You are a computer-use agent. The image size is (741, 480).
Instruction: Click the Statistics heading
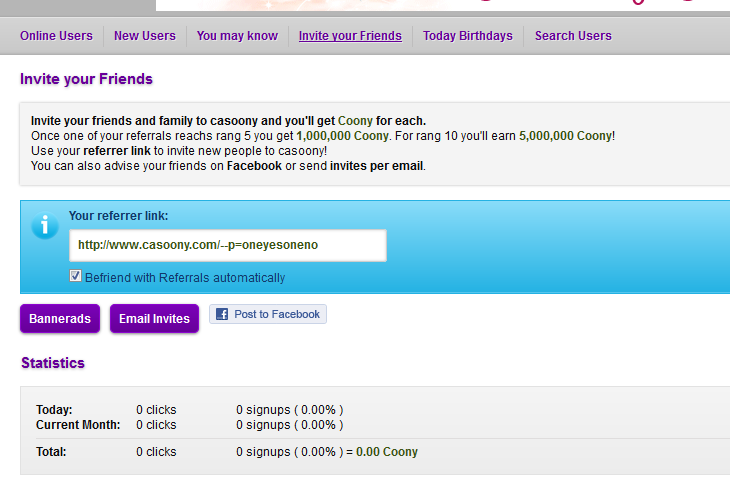(x=53, y=363)
